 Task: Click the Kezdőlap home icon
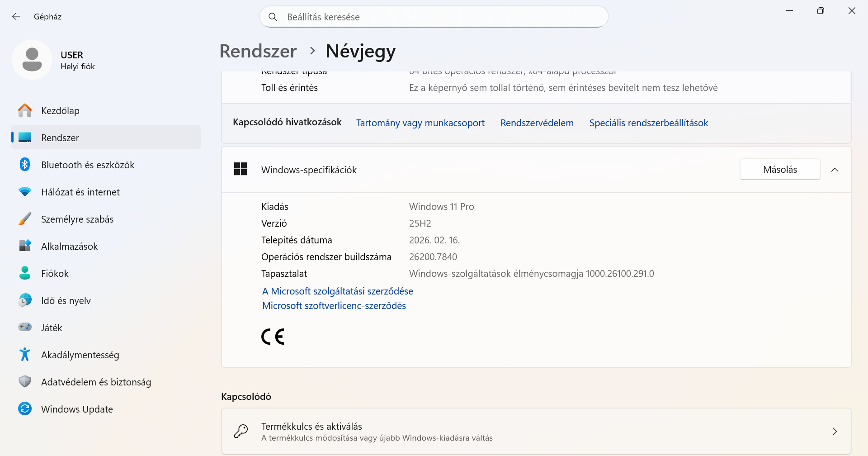point(25,110)
